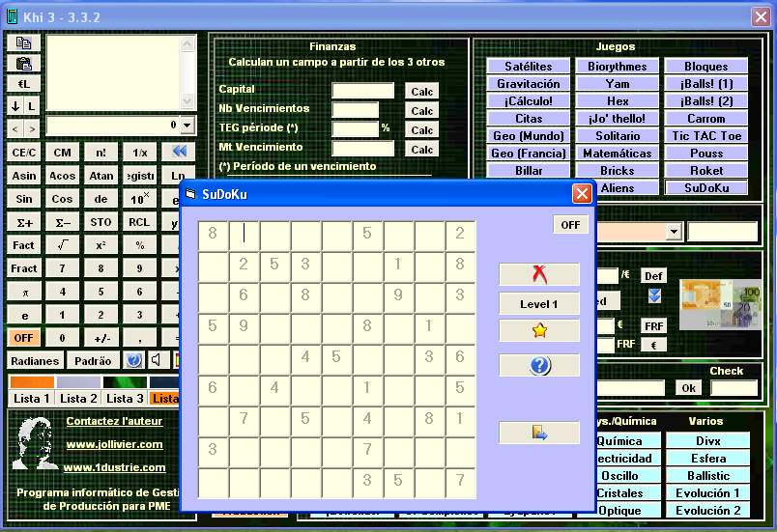Open www.1dustrie.com link
Screen dimensions: 777x532
pos(114,467)
